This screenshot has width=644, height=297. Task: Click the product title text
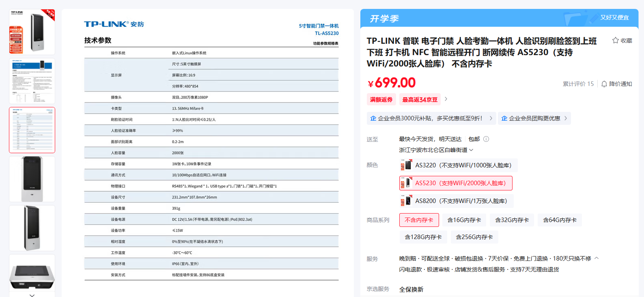(482, 52)
